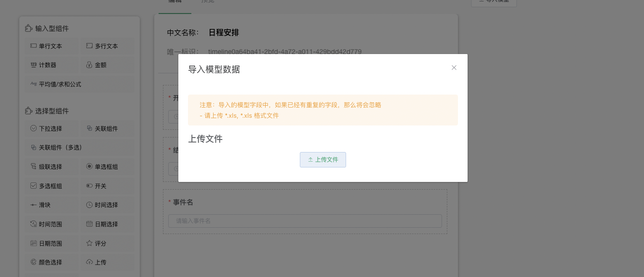This screenshot has height=277, width=644.
Task: Select the 滑块 slider component
Action: click(x=52, y=205)
